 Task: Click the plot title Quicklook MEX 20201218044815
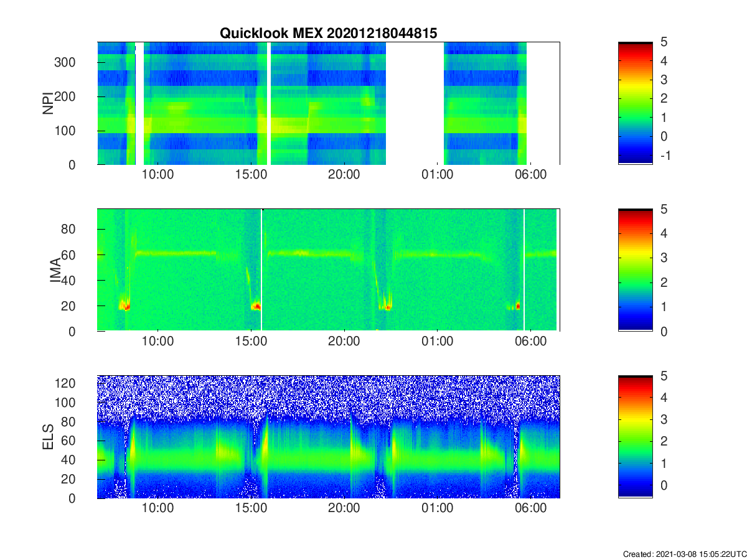329,34
